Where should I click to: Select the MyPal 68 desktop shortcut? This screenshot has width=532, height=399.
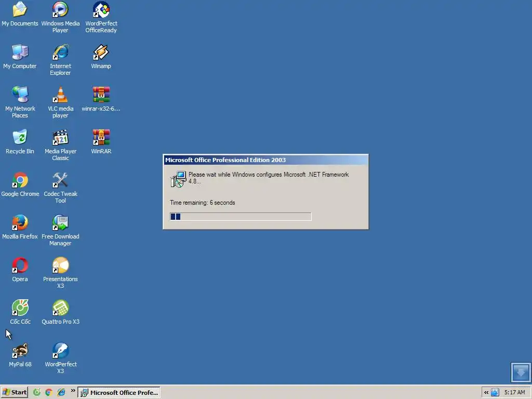tap(20, 355)
